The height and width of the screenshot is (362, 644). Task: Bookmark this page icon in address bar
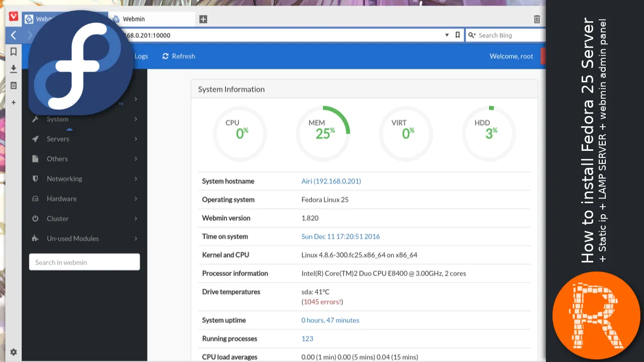click(457, 35)
